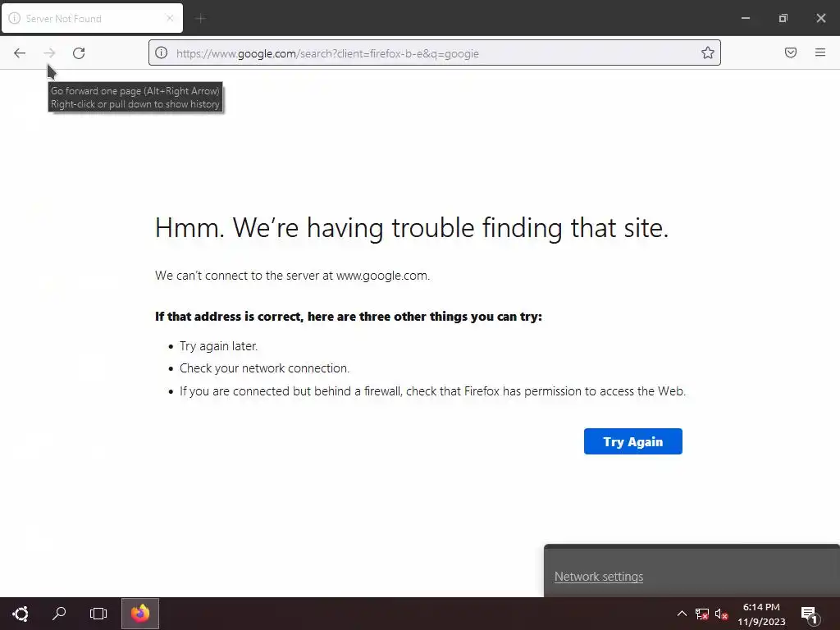Show hidden system tray icons
The height and width of the screenshot is (630, 840).
click(682, 614)
